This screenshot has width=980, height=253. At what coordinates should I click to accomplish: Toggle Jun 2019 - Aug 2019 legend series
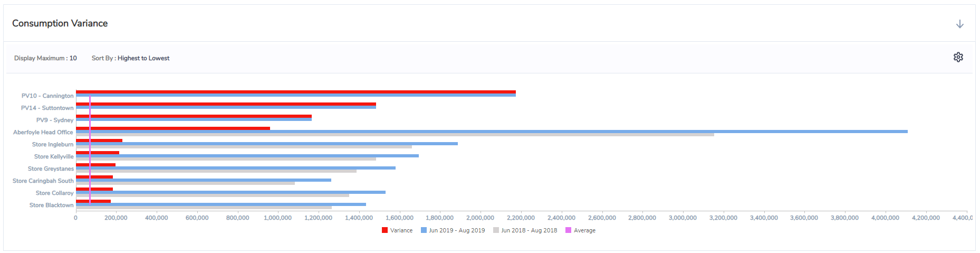[453, 230]
